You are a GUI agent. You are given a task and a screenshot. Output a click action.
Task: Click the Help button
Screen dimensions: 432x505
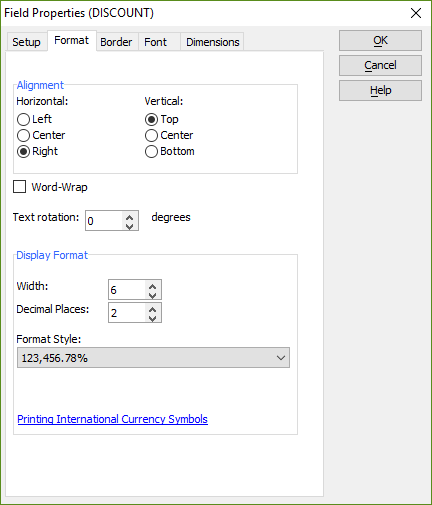380,90
